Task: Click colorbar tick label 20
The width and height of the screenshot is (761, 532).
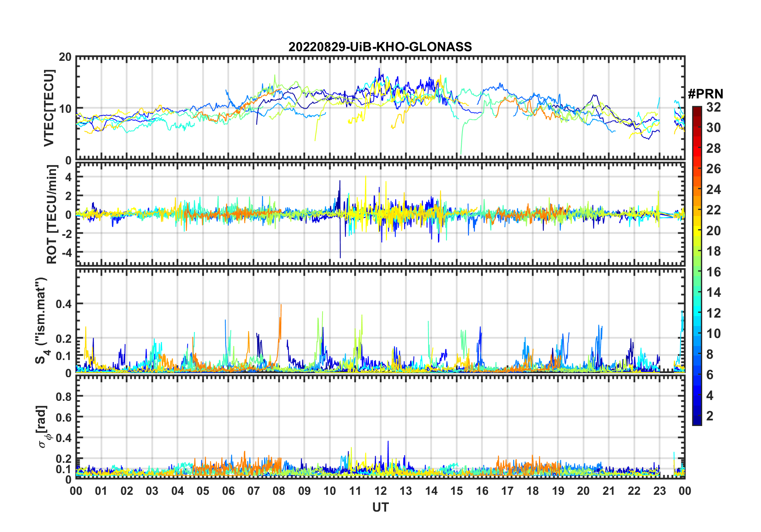Action: (x=713, y=231)
